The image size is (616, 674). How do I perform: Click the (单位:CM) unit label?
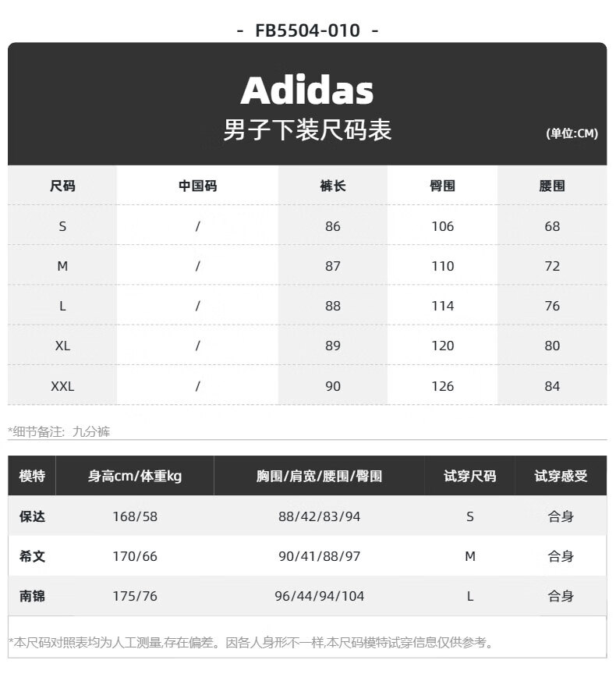572,133
